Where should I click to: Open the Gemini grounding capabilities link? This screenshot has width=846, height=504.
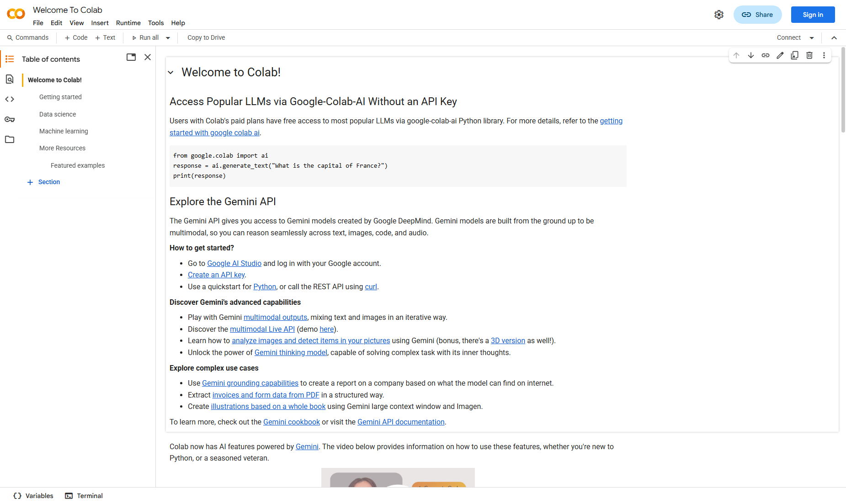pyautogui.click(x=250, y=383)
